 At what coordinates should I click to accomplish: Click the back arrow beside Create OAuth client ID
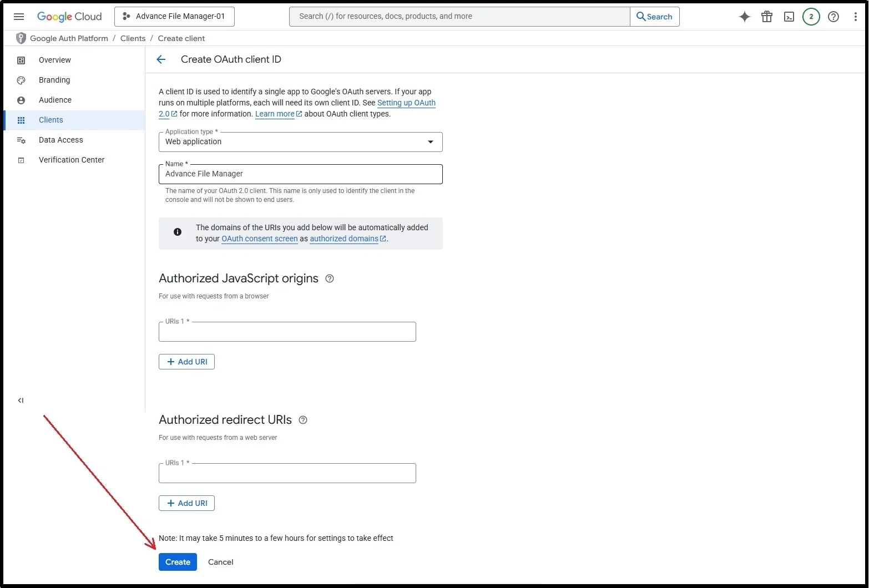[161, 59]
